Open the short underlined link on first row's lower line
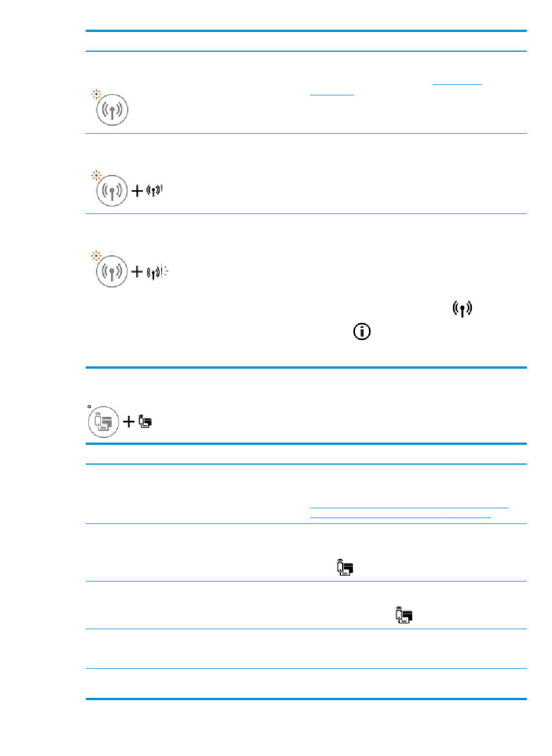552x756 pixels. pyautogui.click(x=332, y=94)
